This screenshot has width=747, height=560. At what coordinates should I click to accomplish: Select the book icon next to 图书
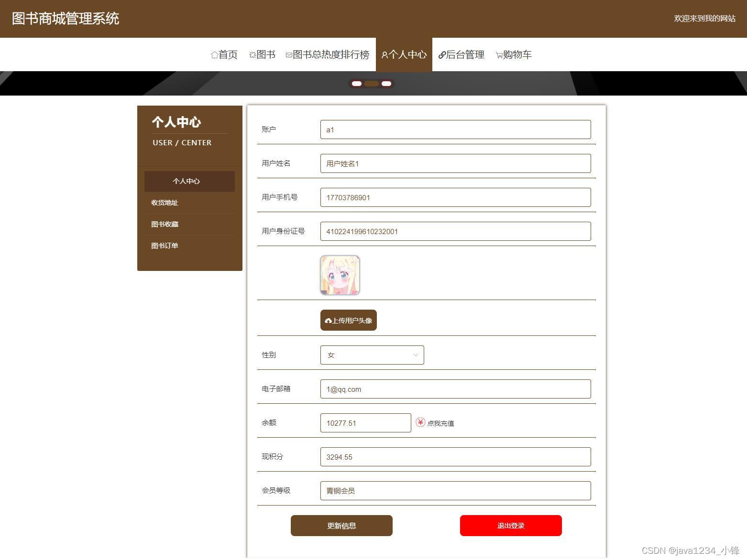coord(252,54)
